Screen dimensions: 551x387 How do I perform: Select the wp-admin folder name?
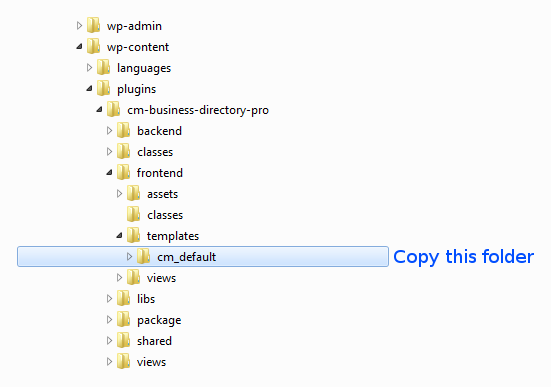[134, 26]
